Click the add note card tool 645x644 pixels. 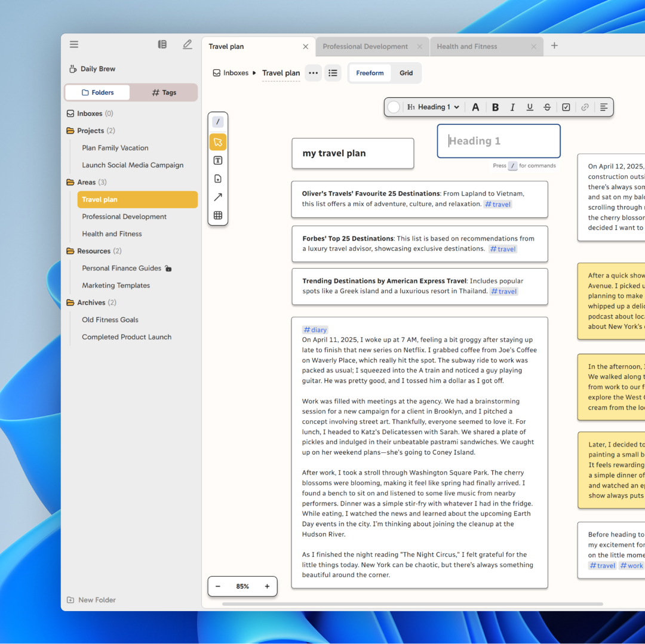pyautogui.click(x=218, y=178)
